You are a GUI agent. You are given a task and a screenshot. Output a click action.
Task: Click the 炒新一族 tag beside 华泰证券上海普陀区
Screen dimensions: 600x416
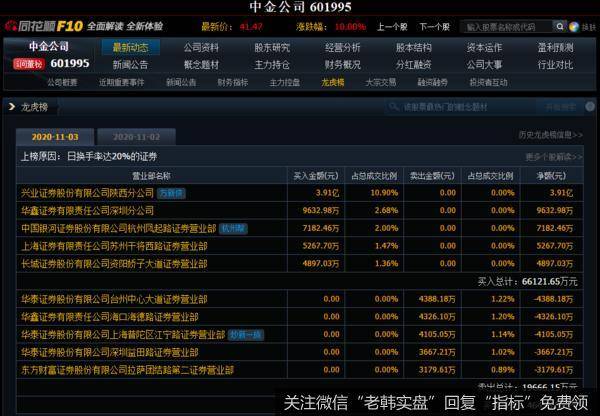point(246,335)
